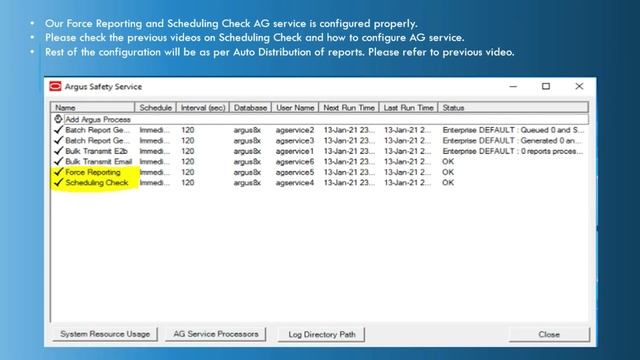Viewport: 640px width, 360px height.
Task: Click the Schedule column header
Action: pyautogui.click(x=156, y=108)
